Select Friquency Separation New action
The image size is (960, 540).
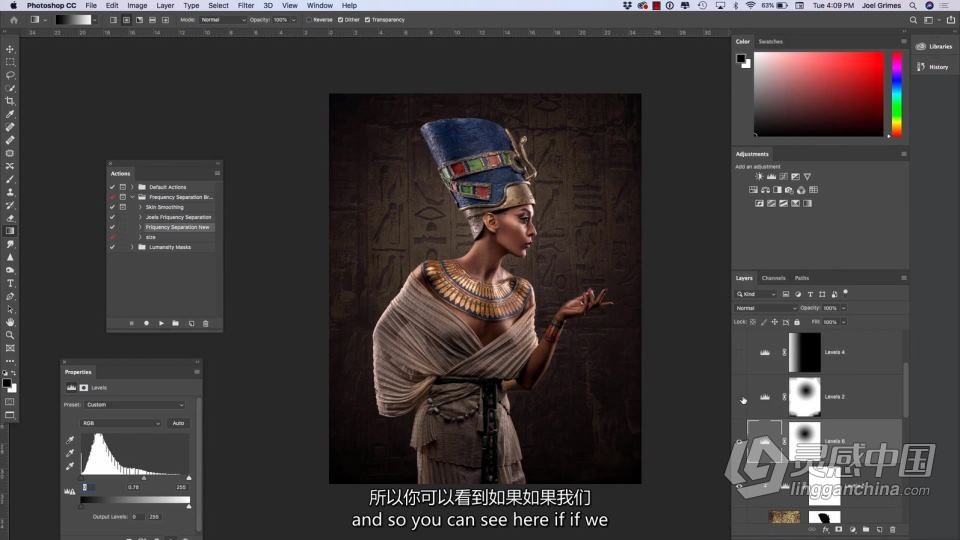point(178,227)
